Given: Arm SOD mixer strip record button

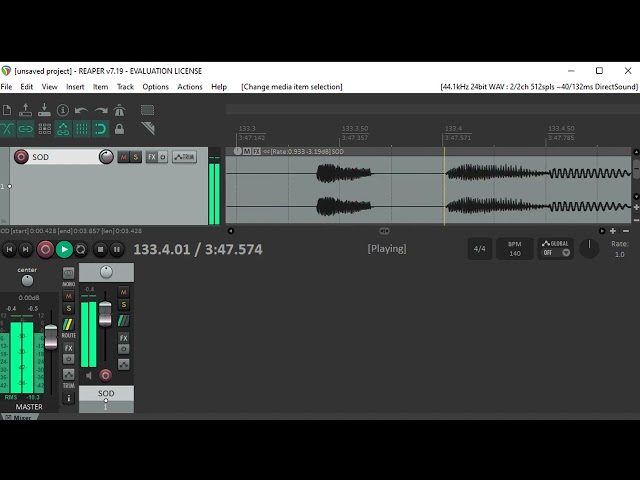Looking at the screenshot, I should 105,375.
